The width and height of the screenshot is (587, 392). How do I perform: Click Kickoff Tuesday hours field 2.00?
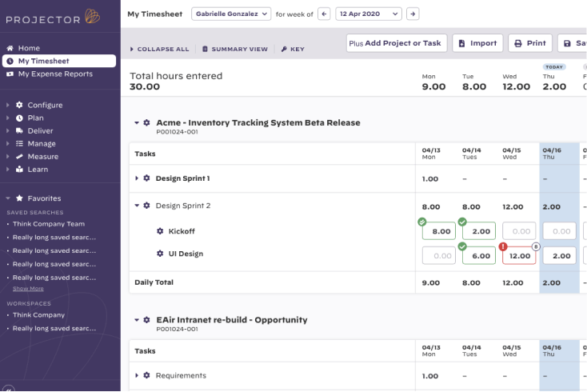tap(479, 231)
